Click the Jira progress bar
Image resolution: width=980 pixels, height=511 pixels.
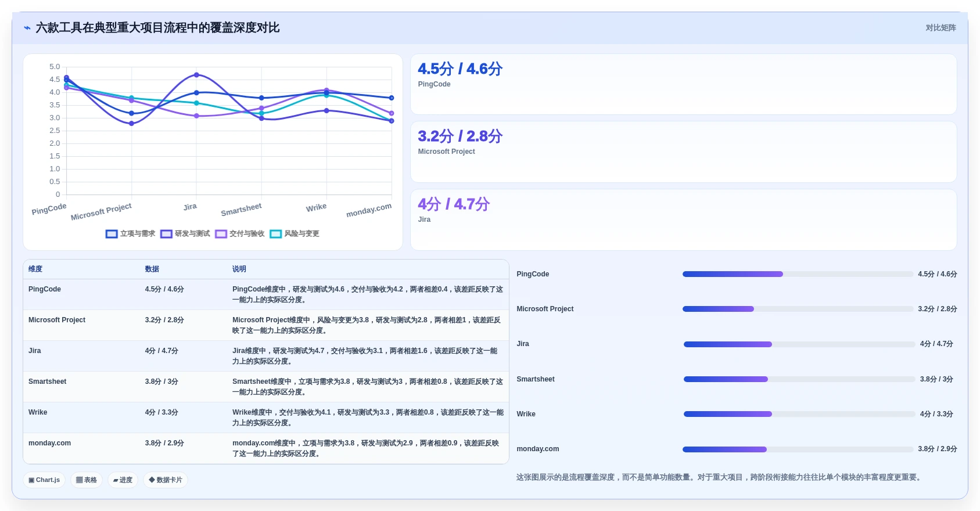799,344
